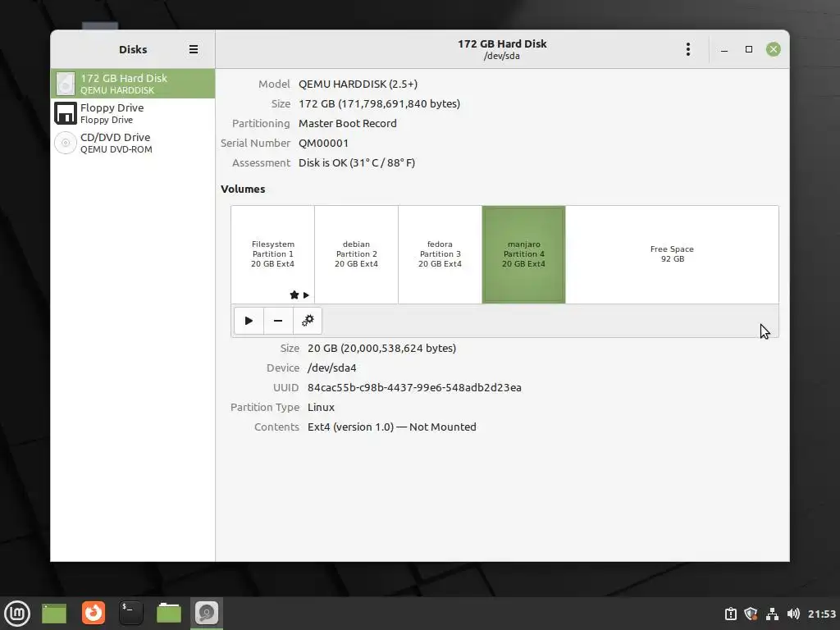The height and width of the screenshot is (630, 840).
Task: Open network connections tray icon
Action: click(772, 614)
